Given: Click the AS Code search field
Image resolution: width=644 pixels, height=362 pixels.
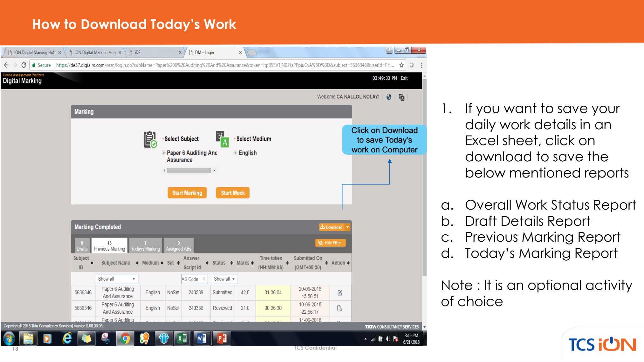Looking at the screenshot, I should [x=194, y=279].
